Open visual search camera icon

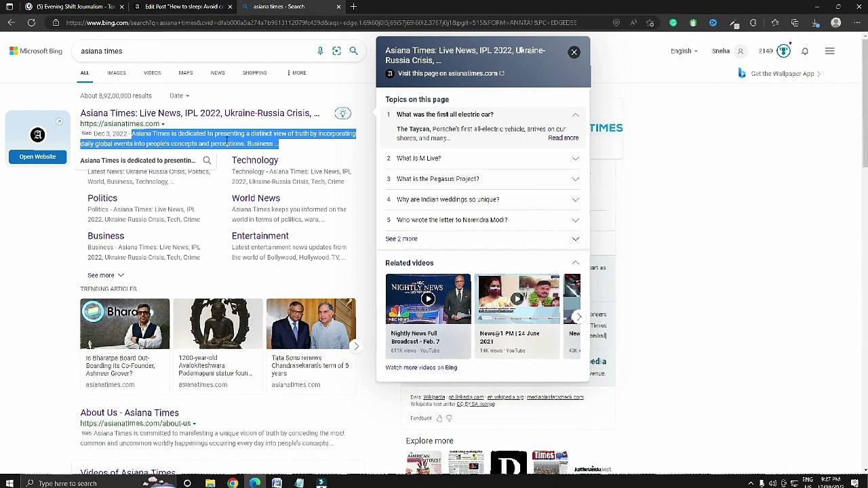point(336,51)
